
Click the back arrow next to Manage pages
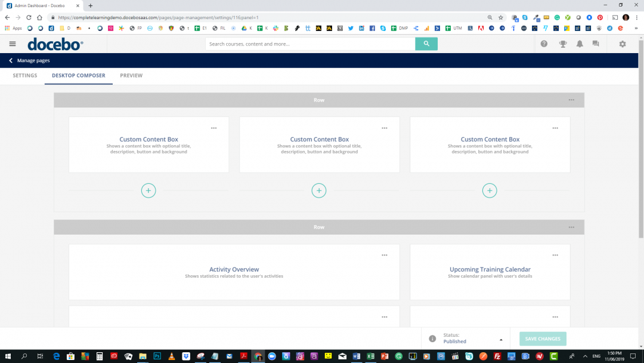(x=10, y=60)
